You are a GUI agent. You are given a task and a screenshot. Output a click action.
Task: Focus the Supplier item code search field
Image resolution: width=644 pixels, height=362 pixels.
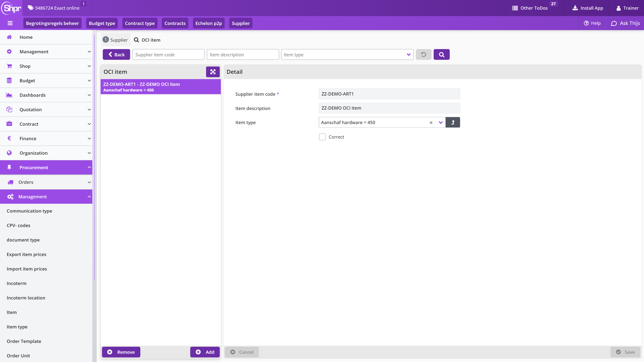coord(168,55)
